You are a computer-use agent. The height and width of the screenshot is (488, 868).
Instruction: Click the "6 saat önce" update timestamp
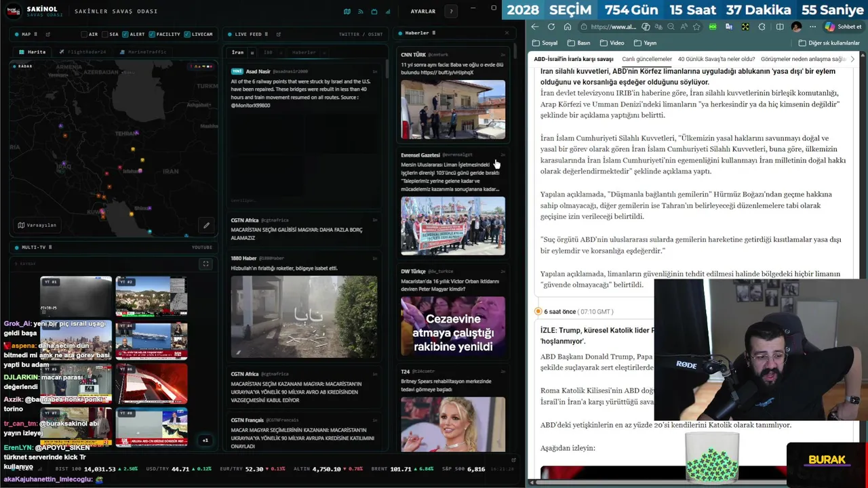pyautogui.click(x=559, y=311)
